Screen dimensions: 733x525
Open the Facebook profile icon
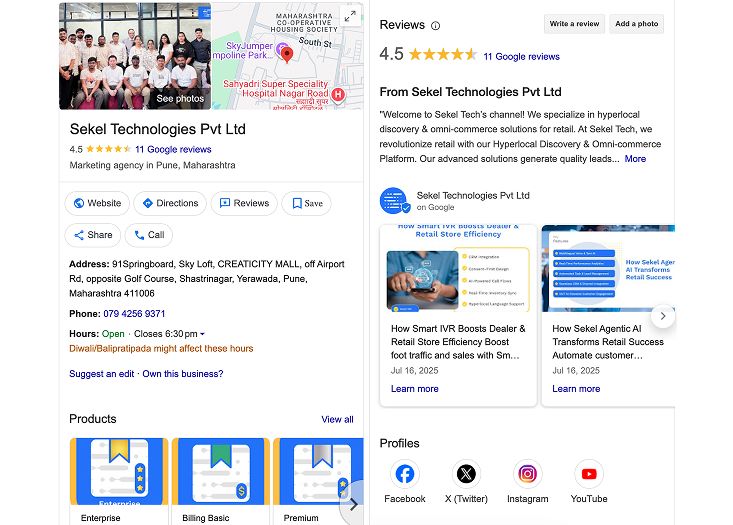404,474
